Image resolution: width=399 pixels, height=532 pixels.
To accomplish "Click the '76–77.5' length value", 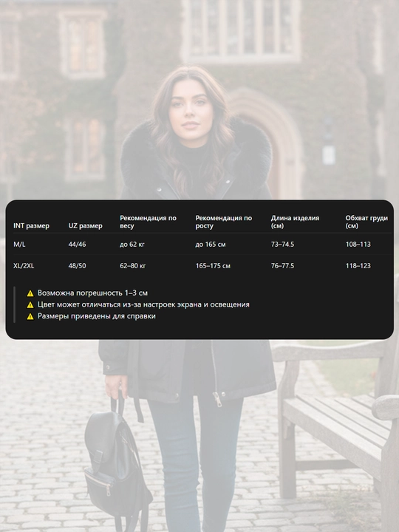I will coord(282,266).
